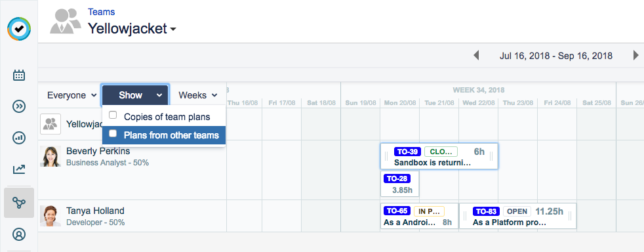Click the TO-28 plan card

click(x=399, y=184)
